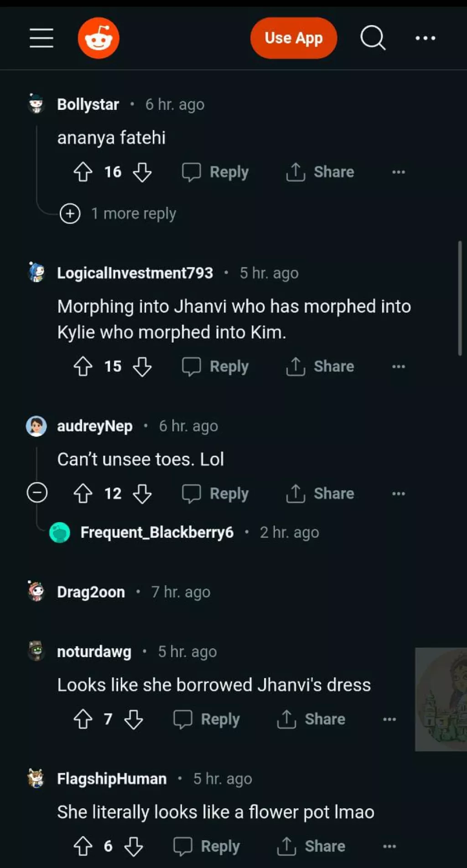
Task: Open the top-right header overflow menu
Action: coord(425,38)
